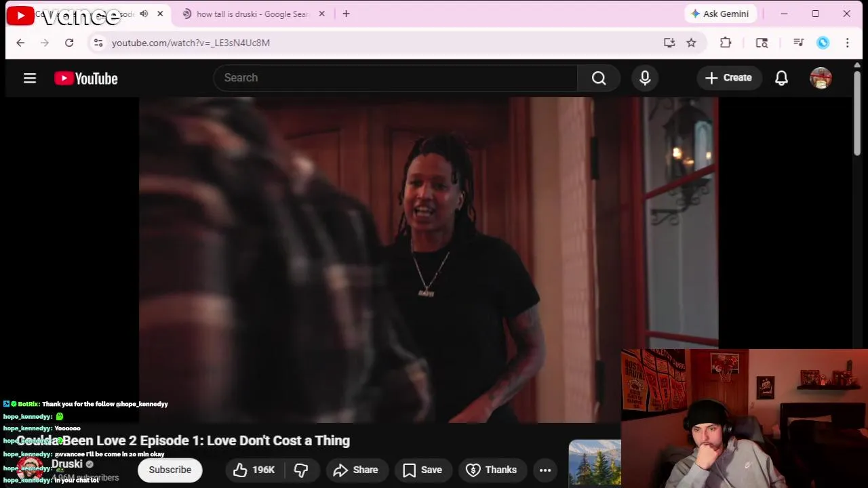
Task: Click the video player to pause
Action: (x=429, y=260)
